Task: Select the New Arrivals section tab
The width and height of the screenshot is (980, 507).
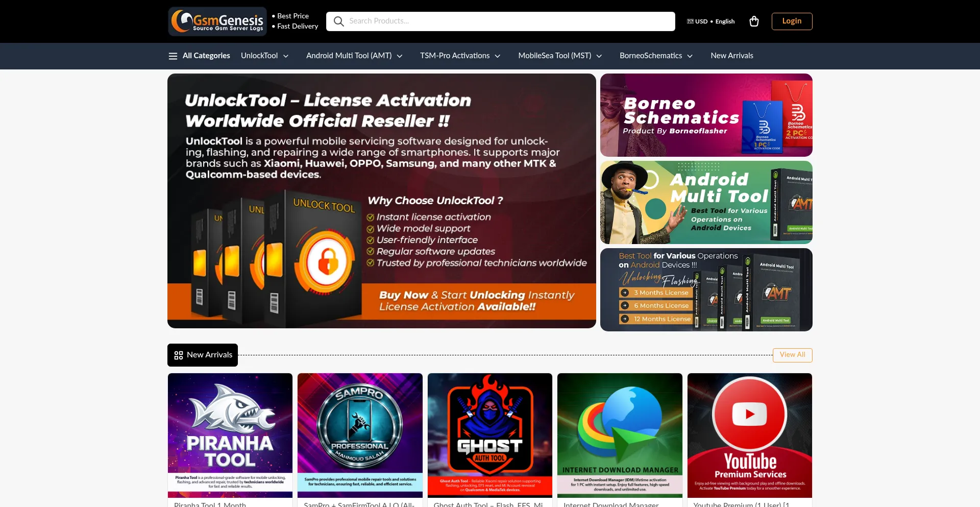Action: click(x=203, y=355)
